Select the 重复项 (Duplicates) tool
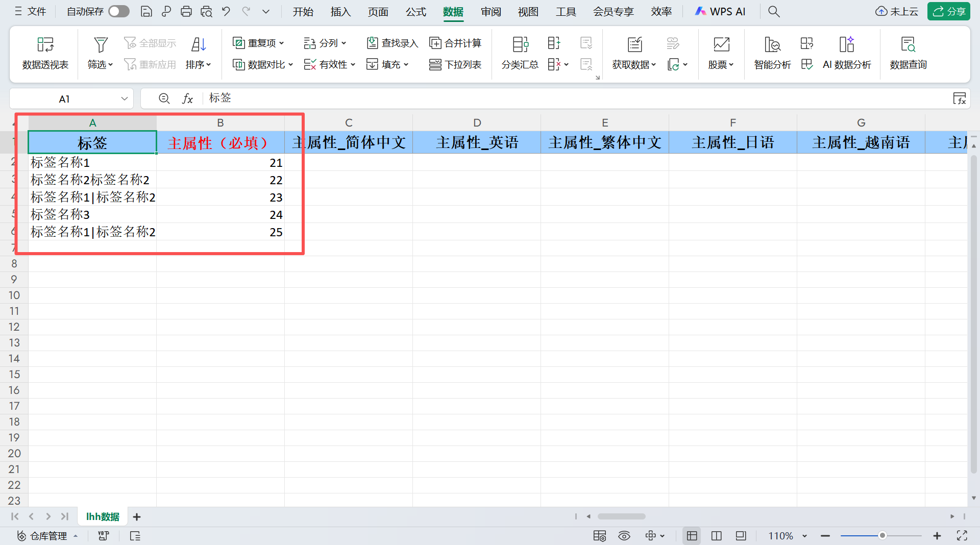980x545 pixels. [x=258, y=43]
